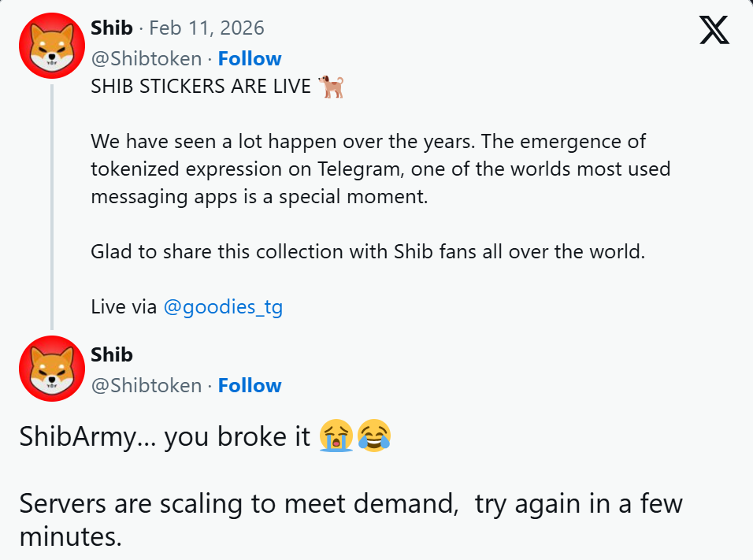Click the Servers are scaling to meet demand text
Viewport: 753px width, 560px height.
(x=236, y=503)
